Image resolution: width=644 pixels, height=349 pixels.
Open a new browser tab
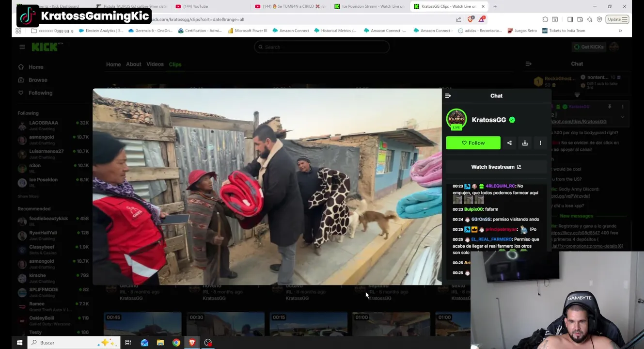[x=495, y=6]
